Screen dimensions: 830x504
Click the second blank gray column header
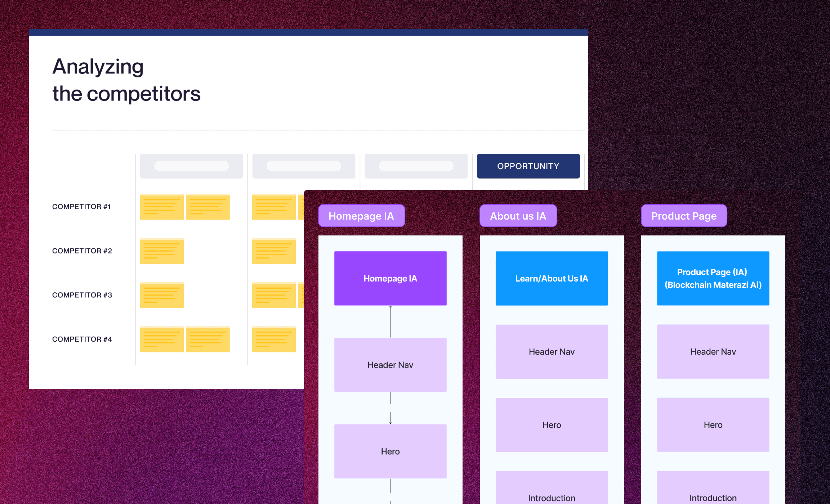[304, 166]
